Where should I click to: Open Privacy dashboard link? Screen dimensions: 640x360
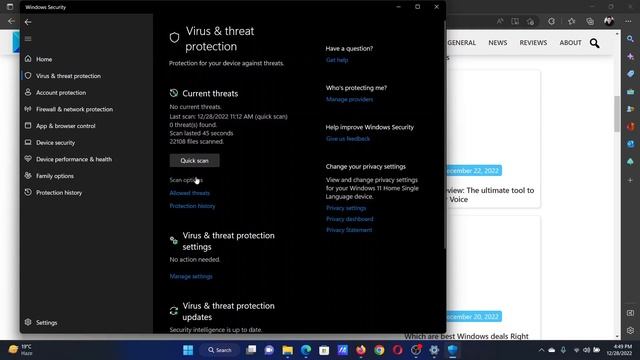(x=349, y=219)
